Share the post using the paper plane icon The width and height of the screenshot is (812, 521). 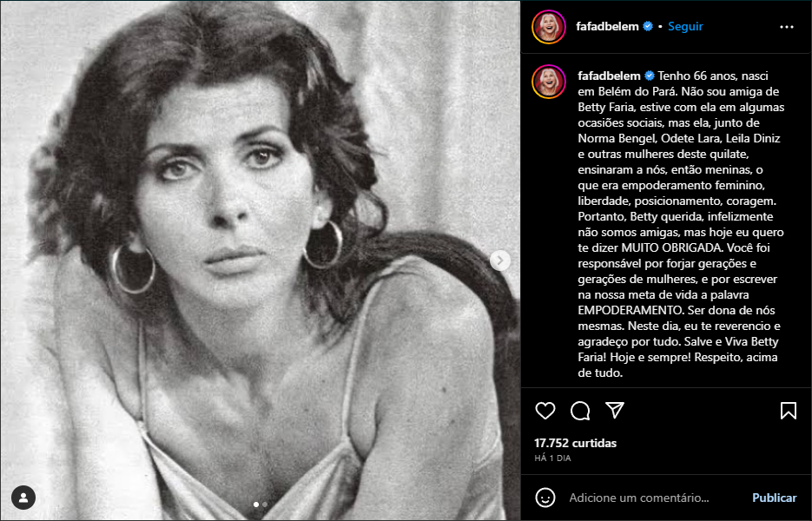click(615, 411)
